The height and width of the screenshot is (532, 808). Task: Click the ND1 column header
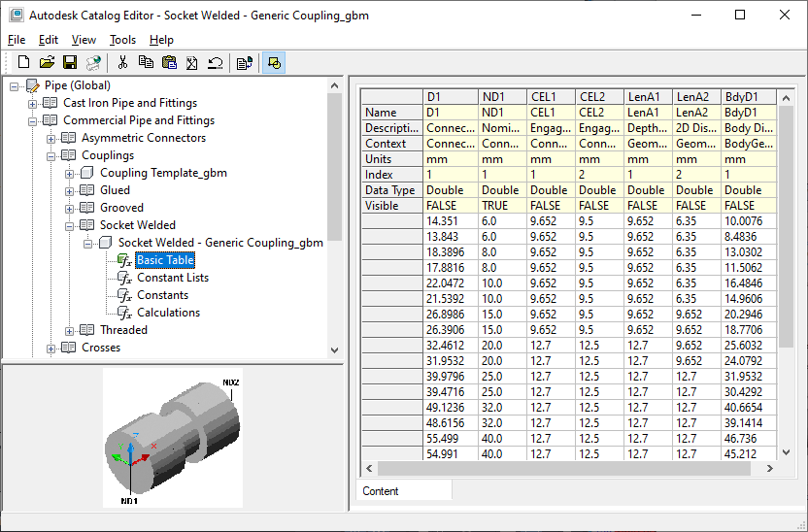point(502,97)
